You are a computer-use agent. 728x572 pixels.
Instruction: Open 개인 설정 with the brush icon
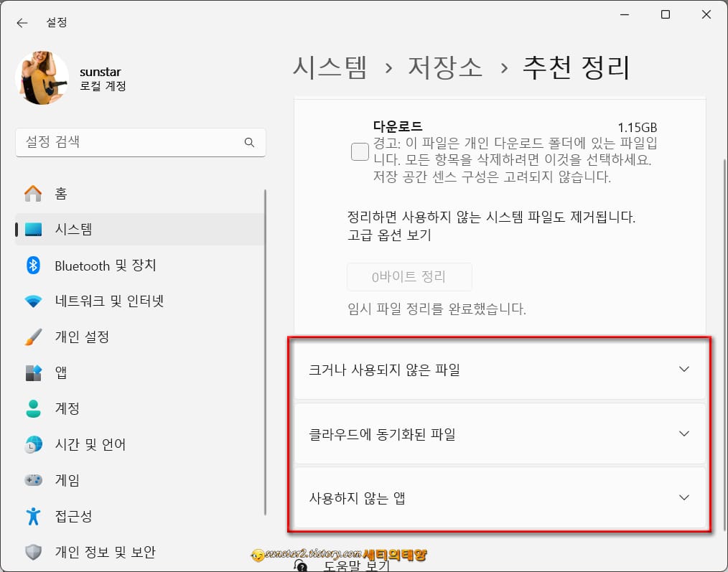tap(32, 337)
